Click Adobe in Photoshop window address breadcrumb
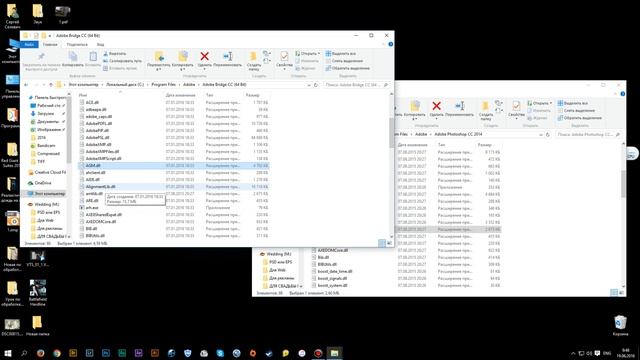Screen dimensions: 640x360 coord(421,134)
